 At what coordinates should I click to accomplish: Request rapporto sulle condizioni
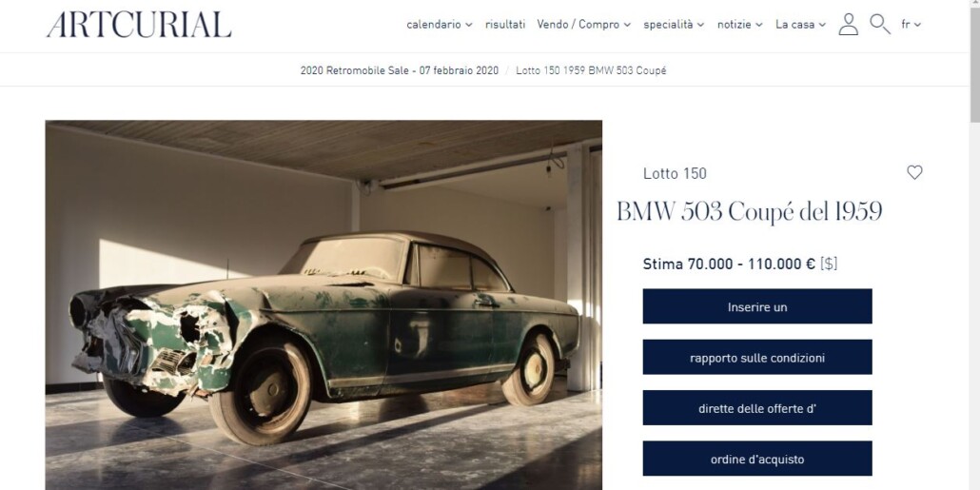(756, 357)
